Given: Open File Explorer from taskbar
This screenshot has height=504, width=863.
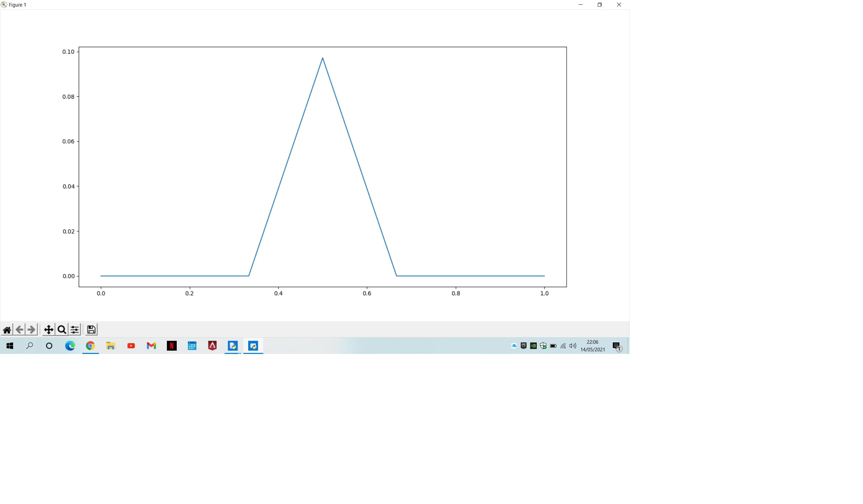Looking at the screenshot, I should 110,346.
